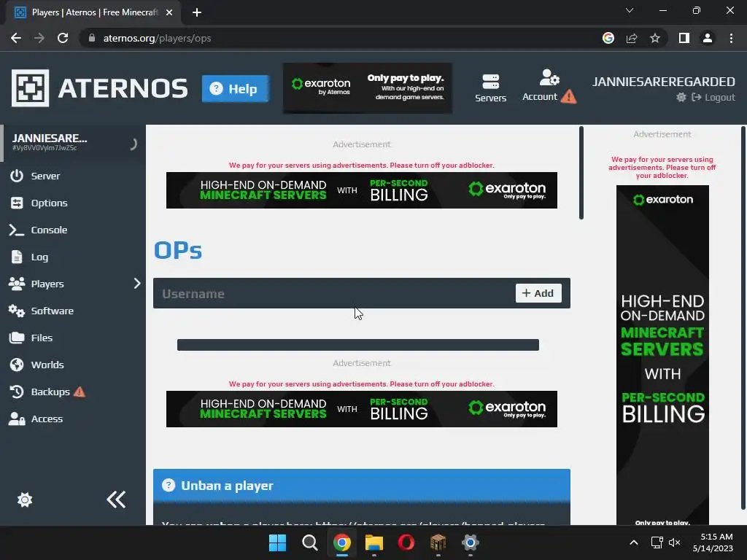The image size is (747, 560).
Task: Open sidebar settings gear at bottom
Action: [x=25, y=500]
